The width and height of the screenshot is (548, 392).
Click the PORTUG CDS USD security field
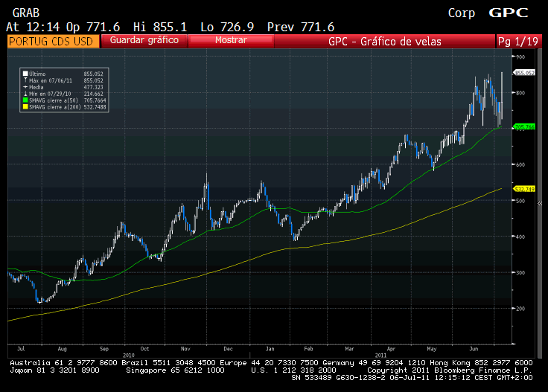[53, 41]
